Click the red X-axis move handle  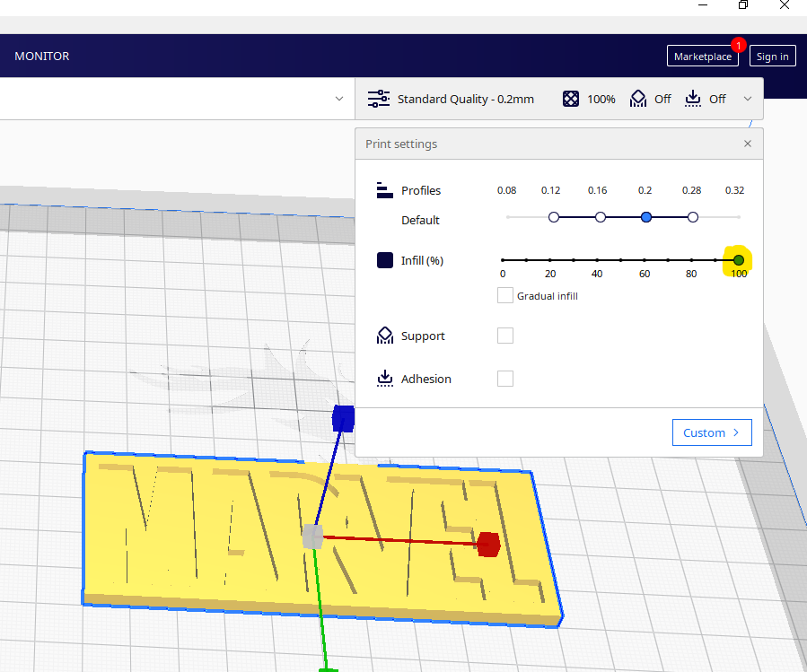(488, 545)
